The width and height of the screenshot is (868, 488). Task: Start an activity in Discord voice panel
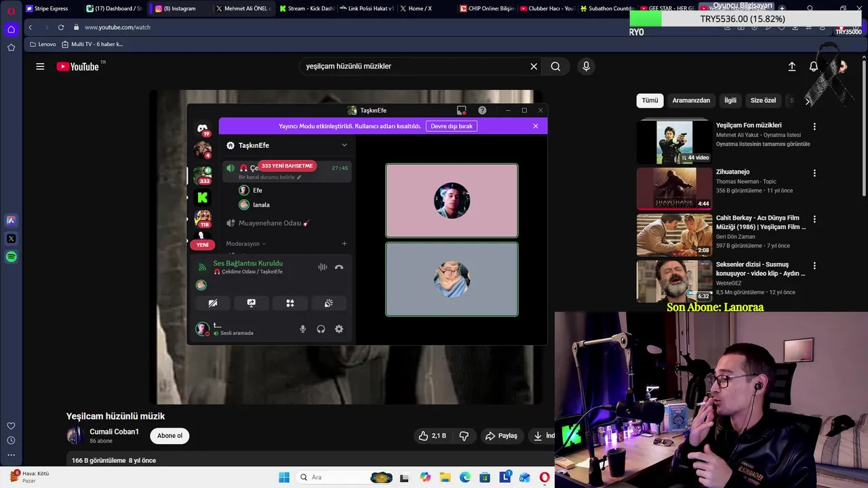(x=290, y=303)
